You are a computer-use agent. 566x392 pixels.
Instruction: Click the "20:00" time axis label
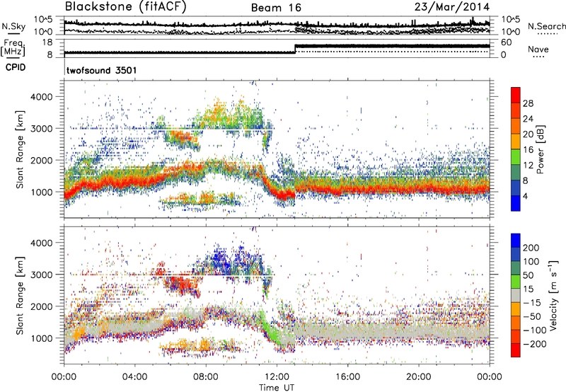(x=418, y=377)
